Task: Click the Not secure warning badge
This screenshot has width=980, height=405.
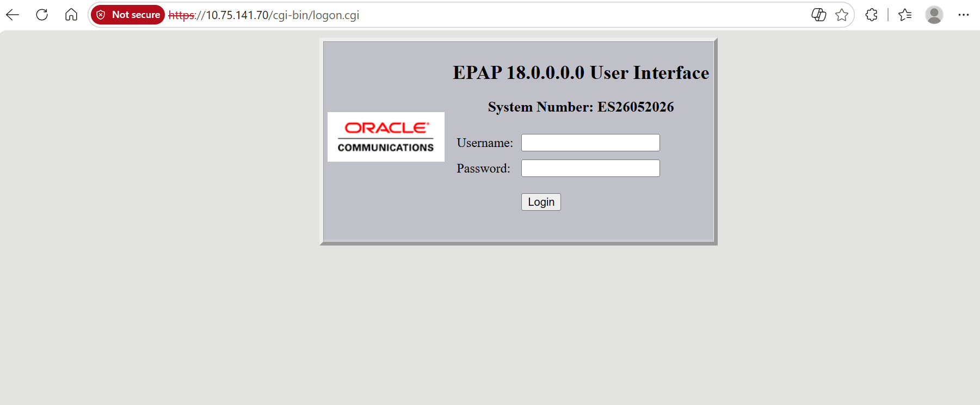Action: click(128, 15)
